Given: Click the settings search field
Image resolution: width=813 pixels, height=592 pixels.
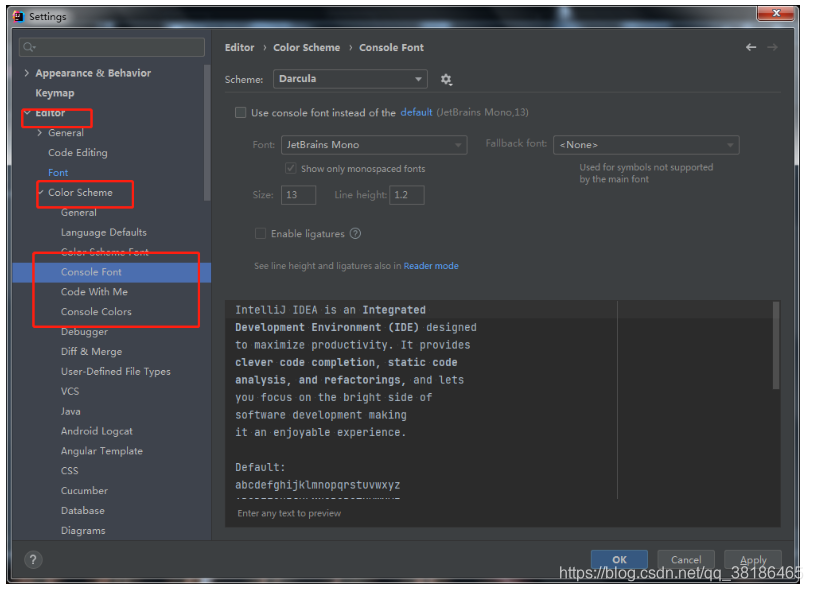Looking at the screenshot, I should point(112,47).
